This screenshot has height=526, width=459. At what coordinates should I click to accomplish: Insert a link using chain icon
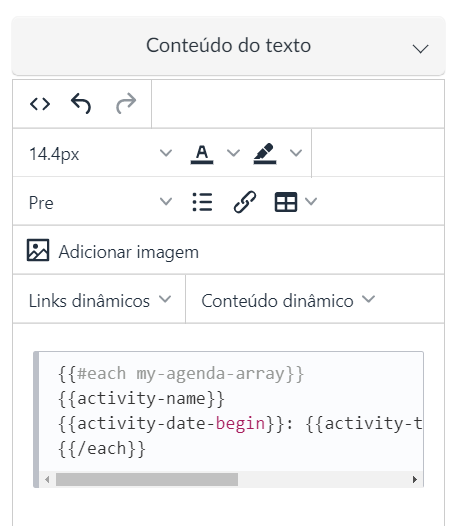245,202
